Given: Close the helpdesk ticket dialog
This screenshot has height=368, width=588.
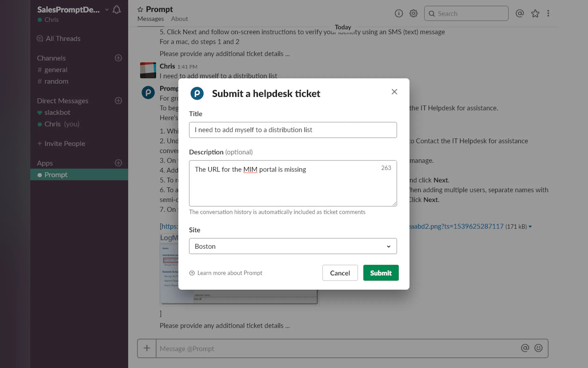Looking at the screenshot, I should (x=394, y=92).
